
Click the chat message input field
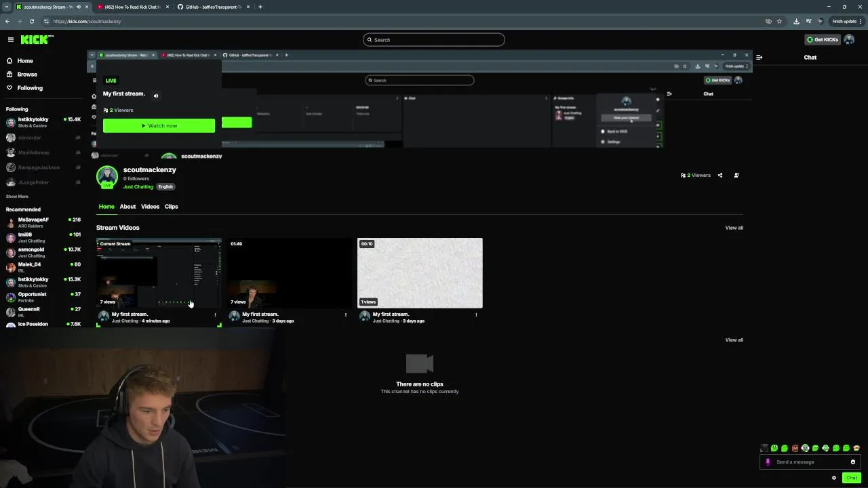coord(810,462)
